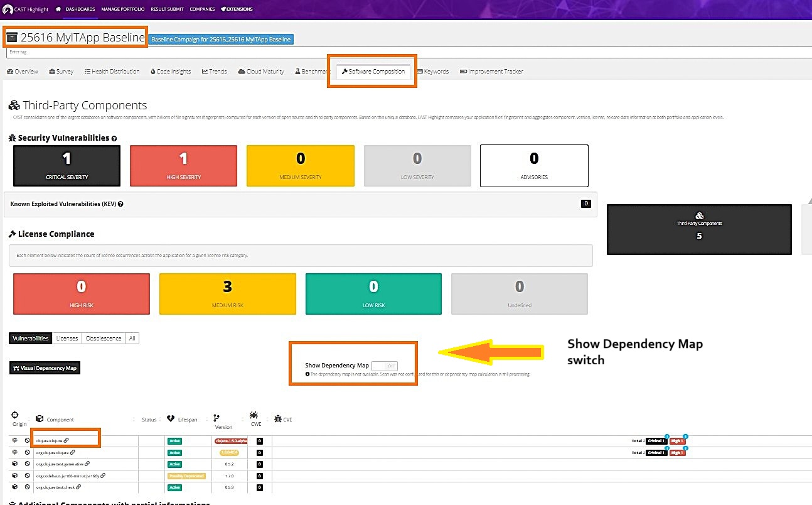Toggle the Show Dependency Map switch
812x505 pixels.
pos(384,366)
